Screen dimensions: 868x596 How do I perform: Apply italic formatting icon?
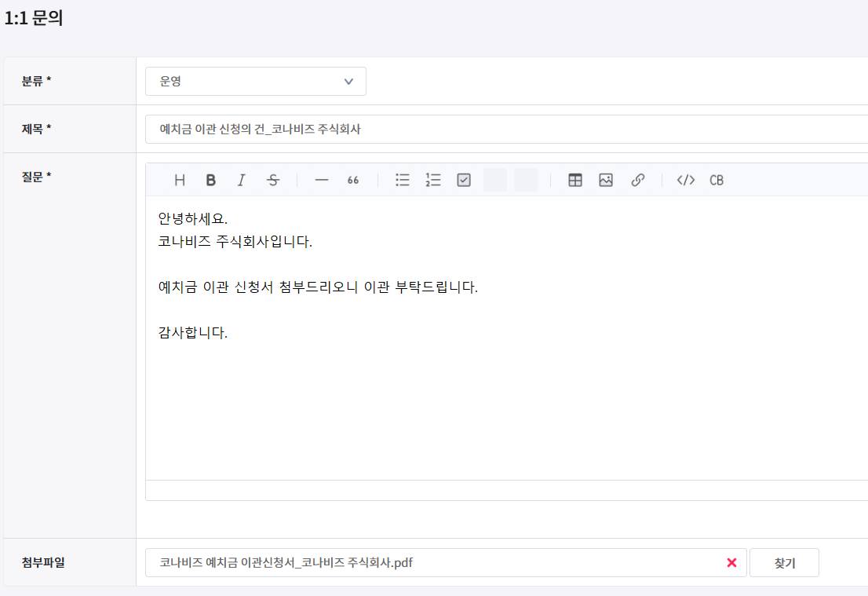click(242, 180)
